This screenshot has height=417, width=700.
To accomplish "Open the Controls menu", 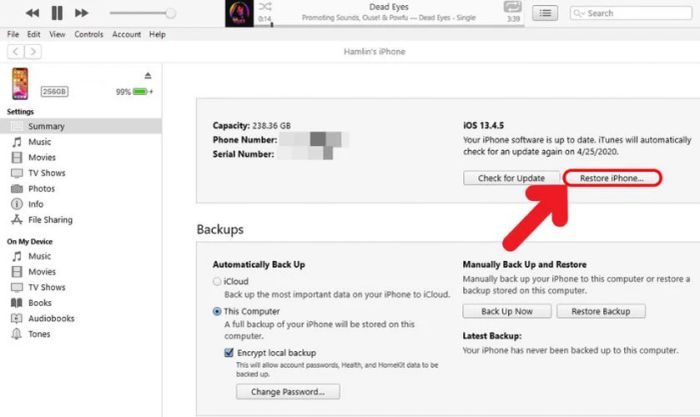I will click(x=89, y=34).
